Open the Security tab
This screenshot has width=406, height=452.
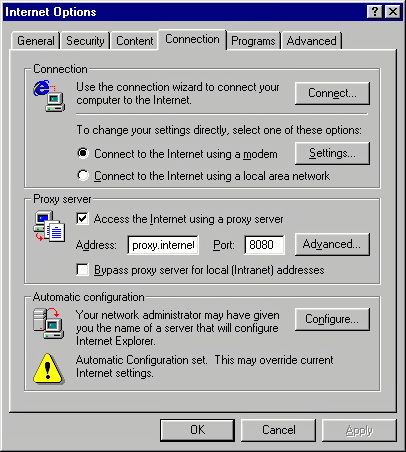[85, 41]
